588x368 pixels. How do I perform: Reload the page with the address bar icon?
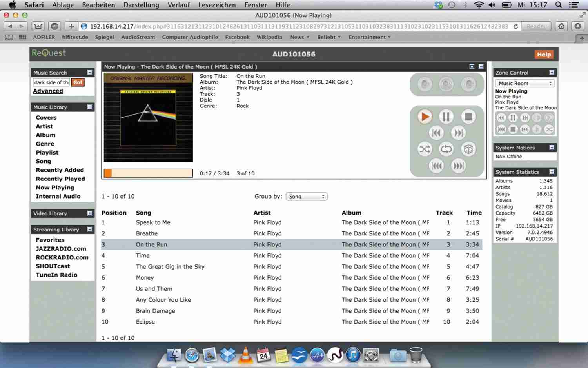(x=516, y=26)
